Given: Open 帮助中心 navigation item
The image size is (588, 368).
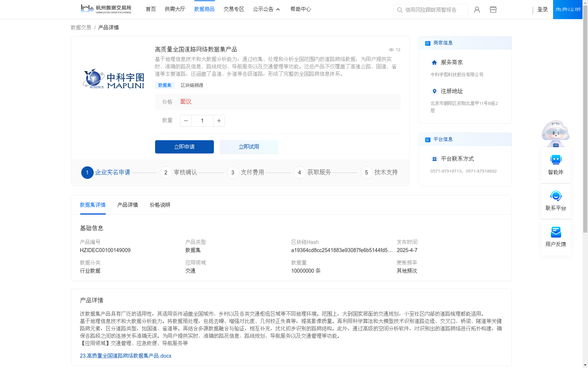Looking at the screenshot, I should click(x=301, y=9).
